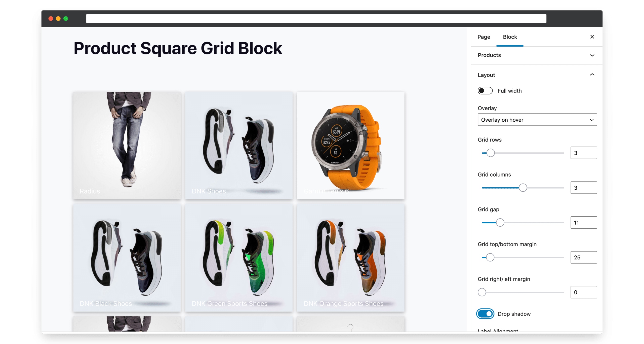The image size is (644, 344).
Task: Click the Grid gap number field
Action: point(583,222)
